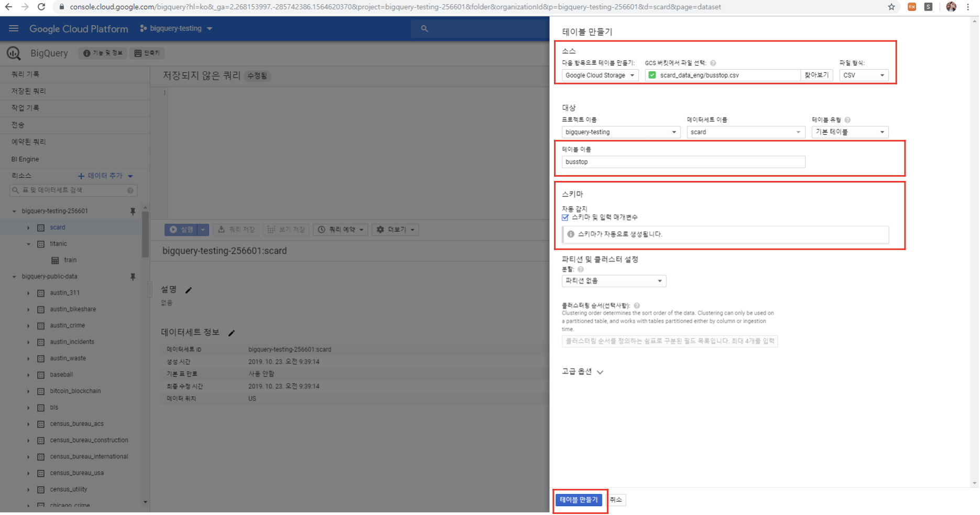Open the Chrome three-dot menu
Viewport: 980px width, 515px height.
(968, 7)
